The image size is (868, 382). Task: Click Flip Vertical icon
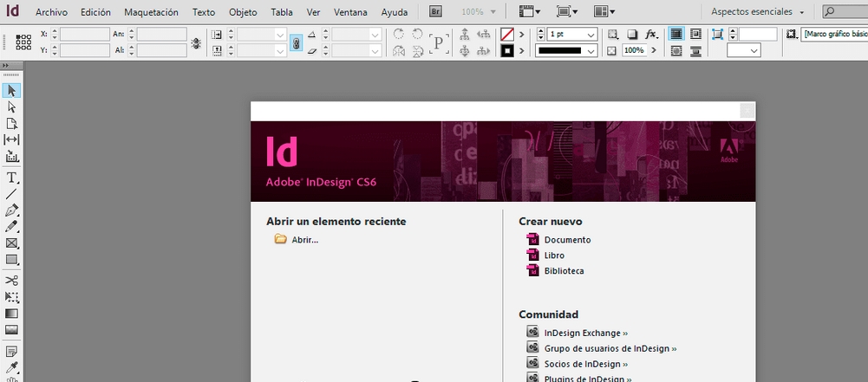417,51
